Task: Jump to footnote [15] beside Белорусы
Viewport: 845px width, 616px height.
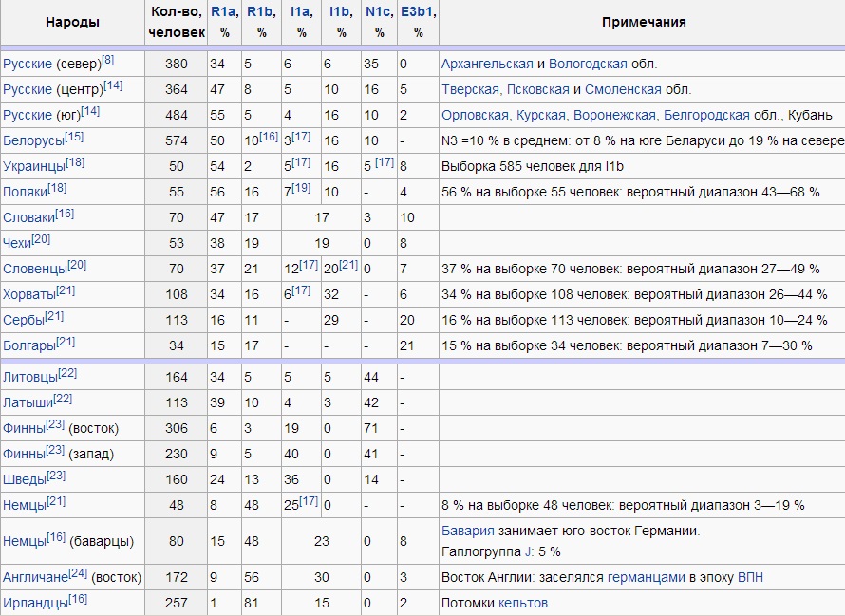Action: point(74,137)
